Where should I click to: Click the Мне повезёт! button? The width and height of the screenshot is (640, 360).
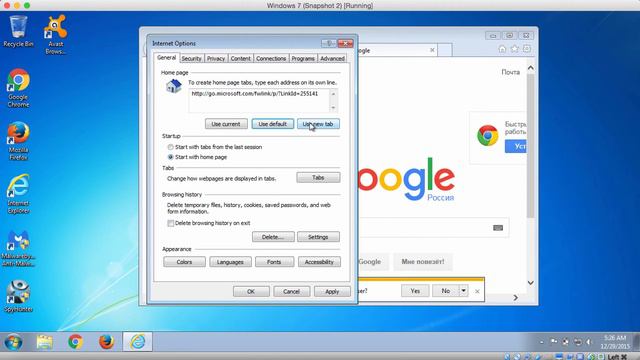[x=423, y=262]
